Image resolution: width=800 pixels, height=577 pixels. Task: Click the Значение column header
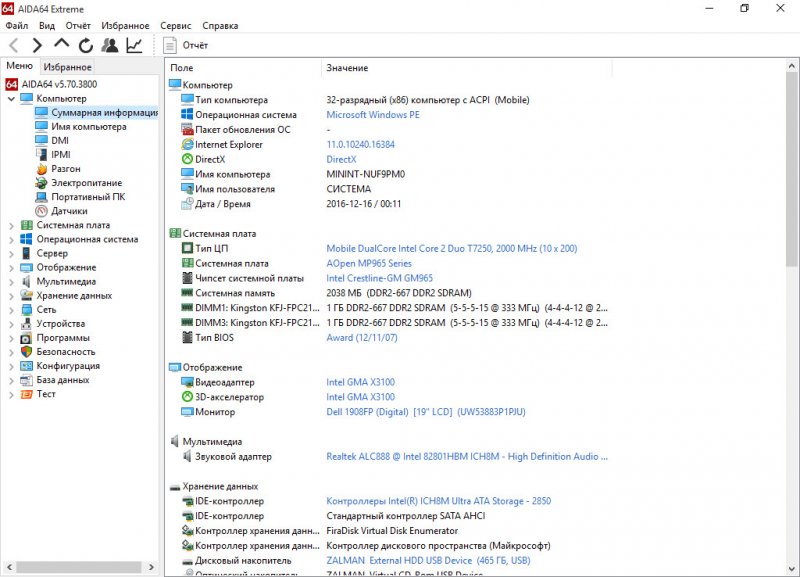pos(347,68)
